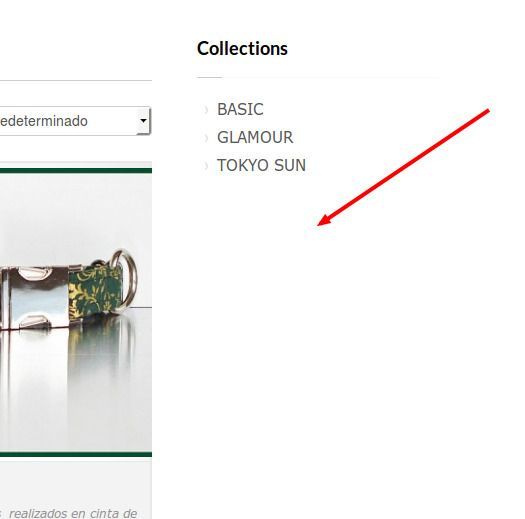This screenshot has width=525, height=519.
Task: Click the green and gold patterned strap
Action: (95, 291)
